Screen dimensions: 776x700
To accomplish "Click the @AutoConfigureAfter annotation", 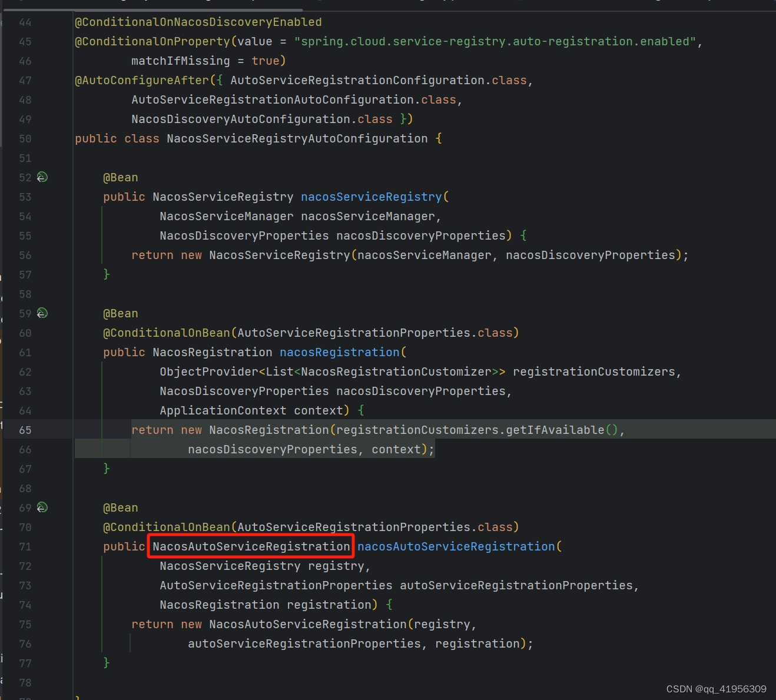I will point(142,80).
